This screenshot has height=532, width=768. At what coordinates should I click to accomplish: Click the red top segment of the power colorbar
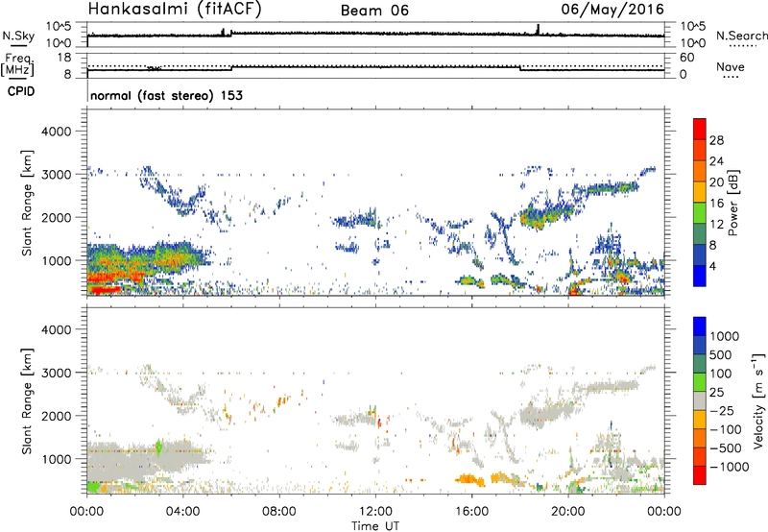(x=700, y=129)
